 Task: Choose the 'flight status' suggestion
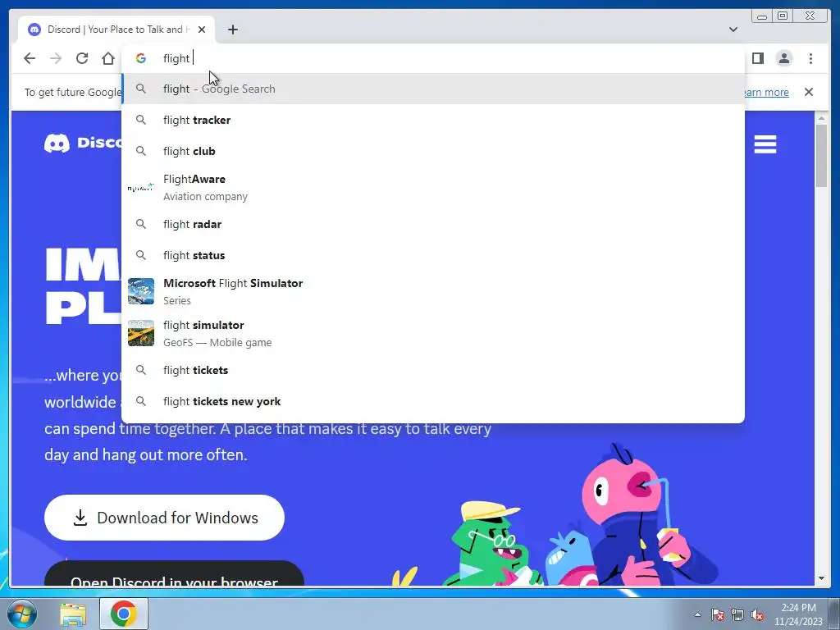433,255
